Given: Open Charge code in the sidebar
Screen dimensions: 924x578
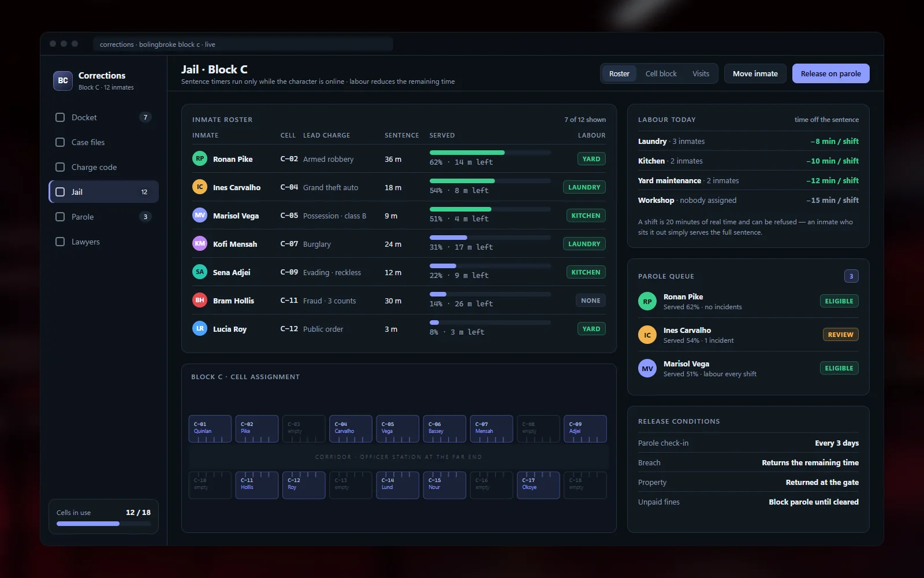Looking at the screenshot, I should pyautogui.click(x=104, y=167).
